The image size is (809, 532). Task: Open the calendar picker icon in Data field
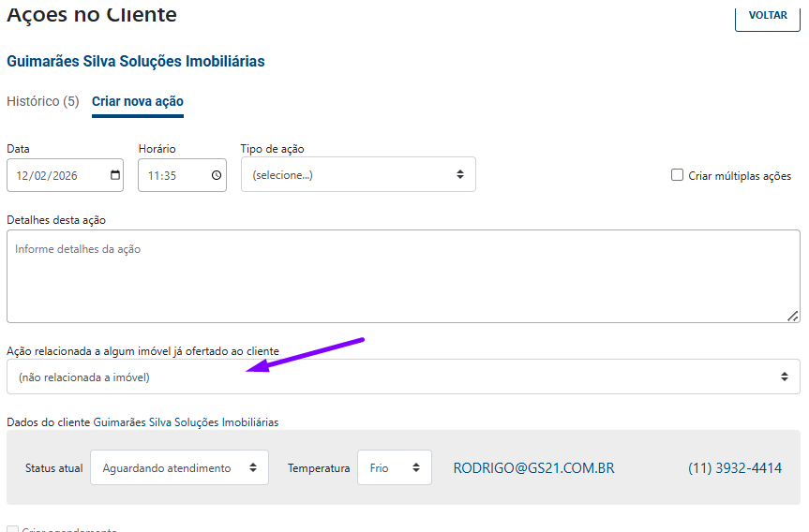(x=115, y=175)
